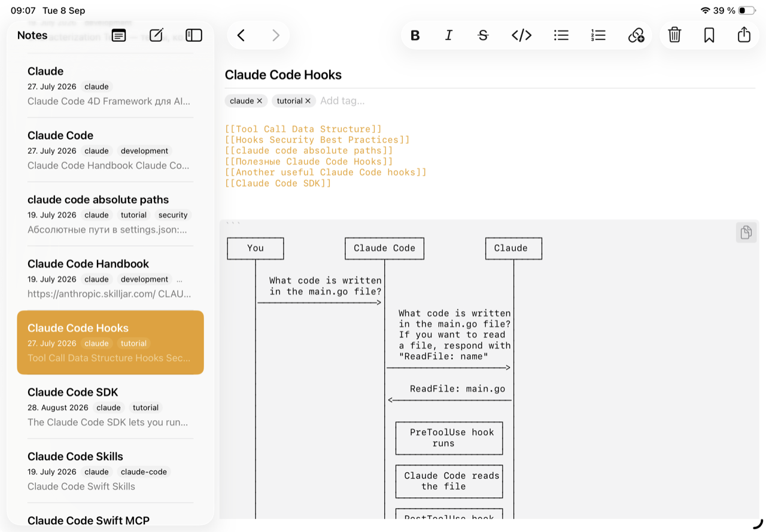The height and width of the screenshot is (532, 766).
Task: Insert a bulleted list
Action: (561, 35)
